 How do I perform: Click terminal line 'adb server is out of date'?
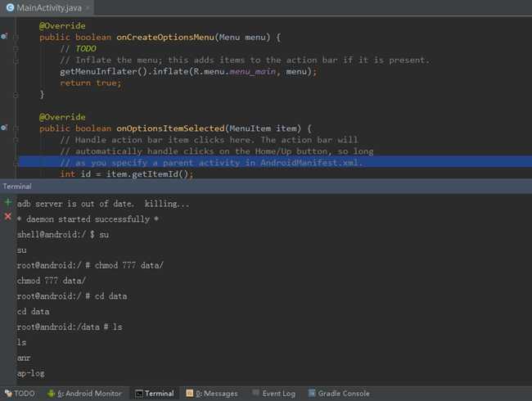[x=103, y=204]
